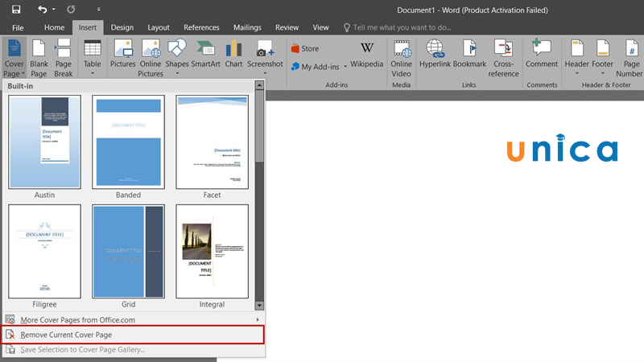The image size is (644, 362).
Task: Choose the Filigree cover page thumbnail
Action: coord(45,251)
